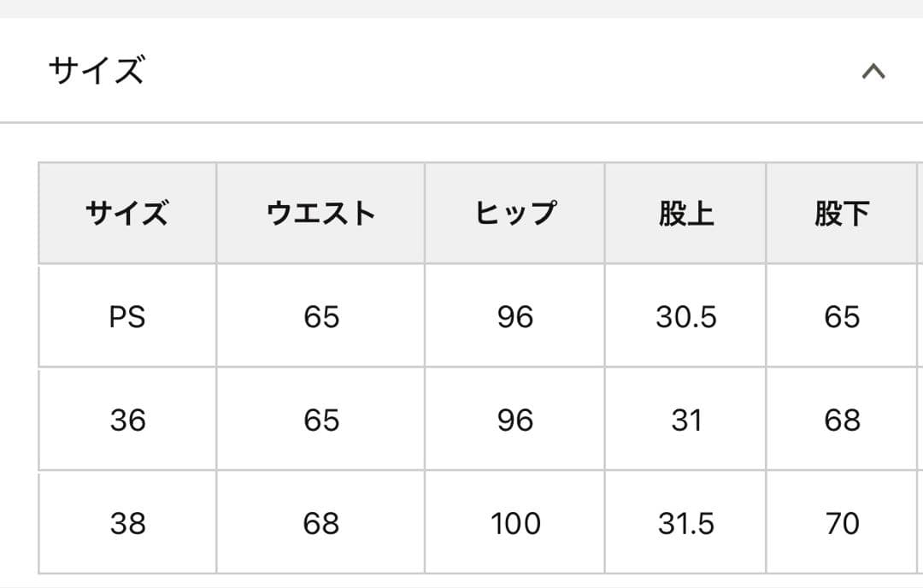Select size 36 row label

126,420
